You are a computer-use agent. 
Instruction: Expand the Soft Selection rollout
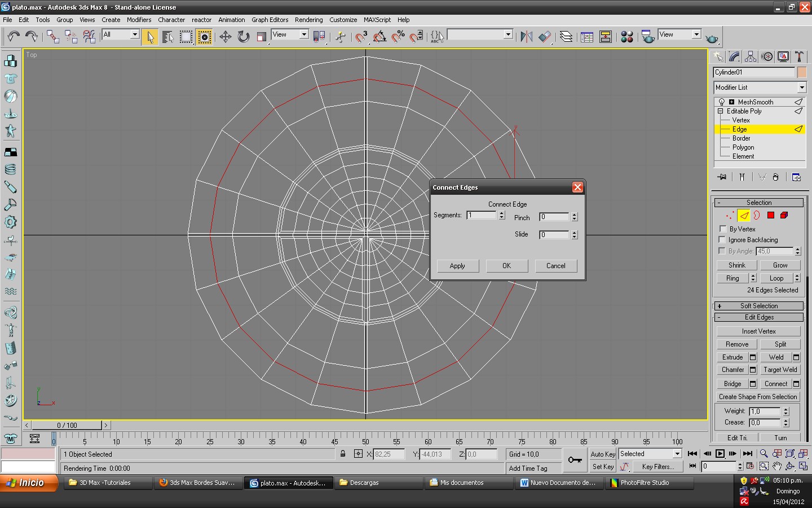pos(758,306)
